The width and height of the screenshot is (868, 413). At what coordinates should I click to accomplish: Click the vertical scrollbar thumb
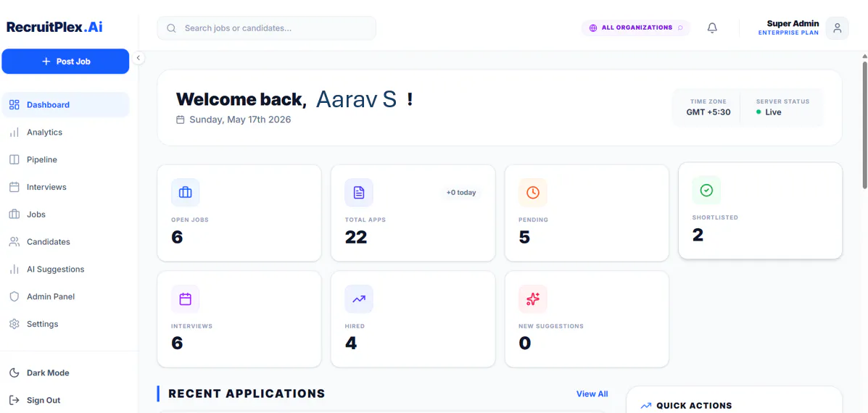click(864, 125)
